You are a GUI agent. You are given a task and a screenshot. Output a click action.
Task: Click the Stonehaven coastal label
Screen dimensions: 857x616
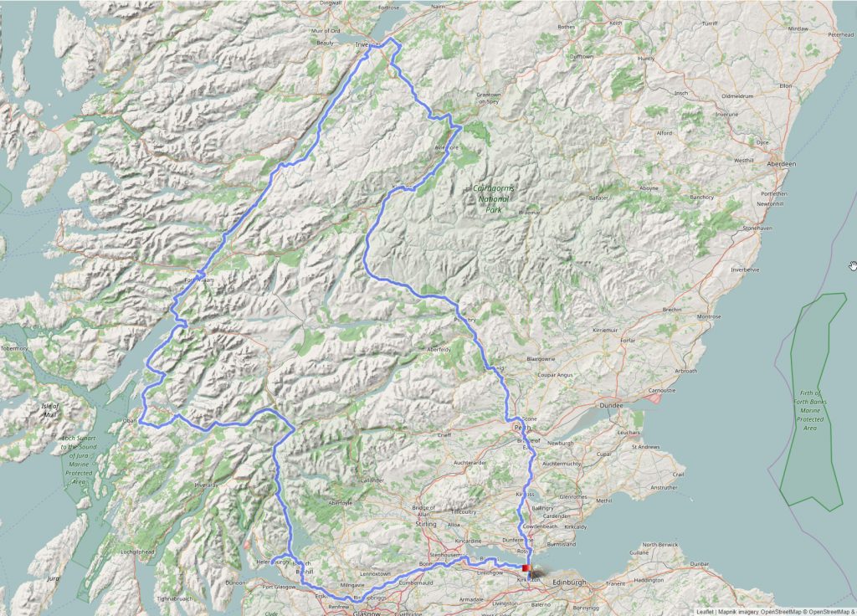tap(757, 228)
